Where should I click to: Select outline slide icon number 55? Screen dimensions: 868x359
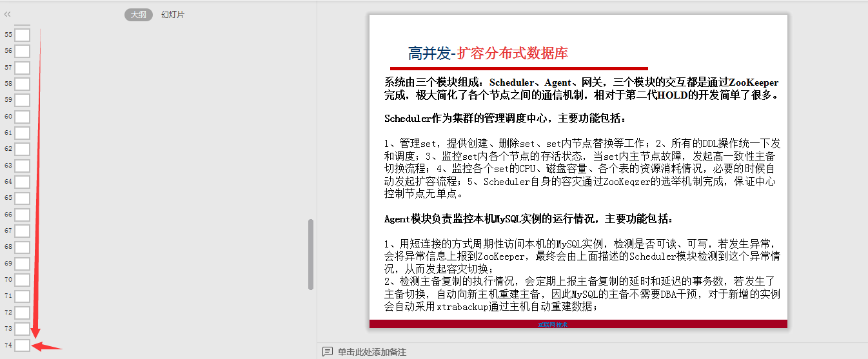pos(23,35)
